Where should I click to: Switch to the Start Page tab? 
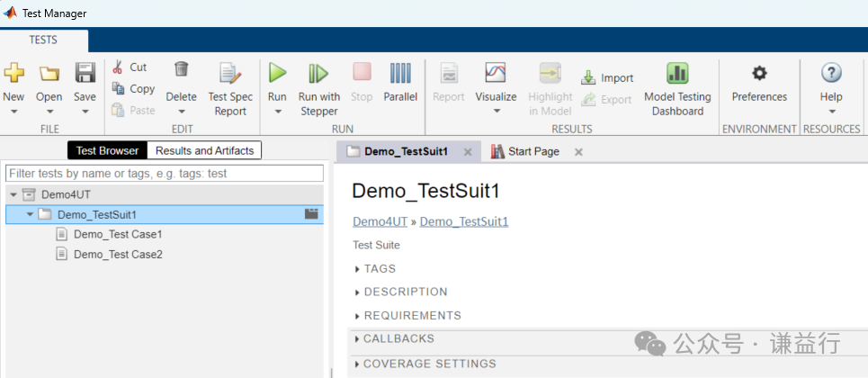point(526,151)
